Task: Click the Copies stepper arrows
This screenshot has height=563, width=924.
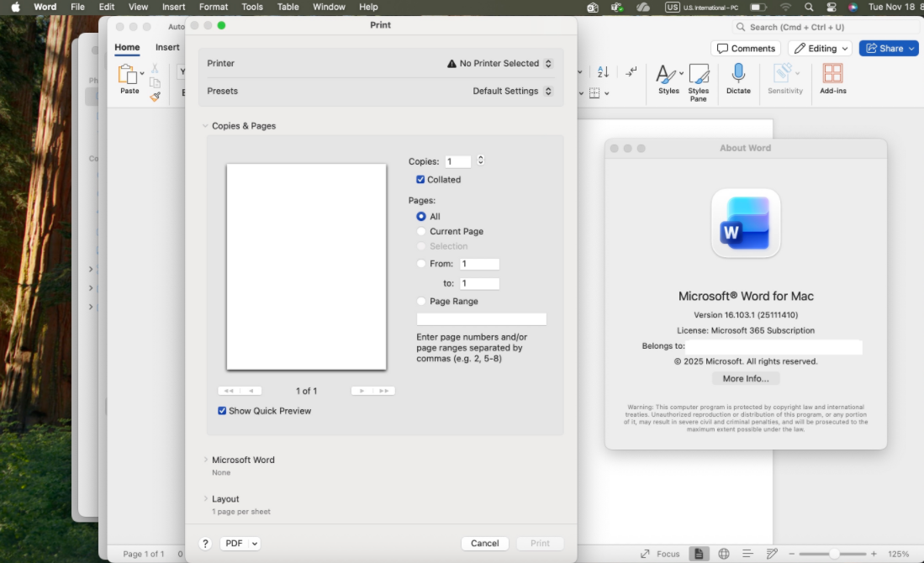Action: [481, 160]
